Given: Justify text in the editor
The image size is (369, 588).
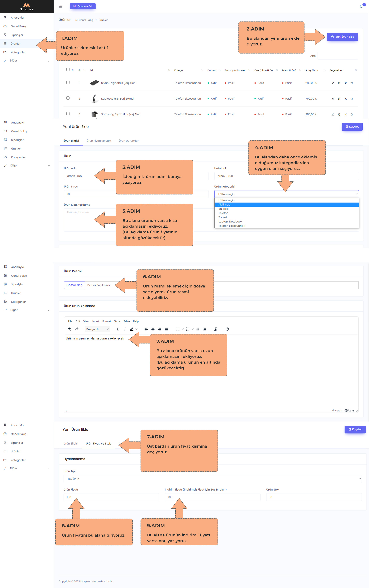Looking at the screenshot, I should coord(166,329).
